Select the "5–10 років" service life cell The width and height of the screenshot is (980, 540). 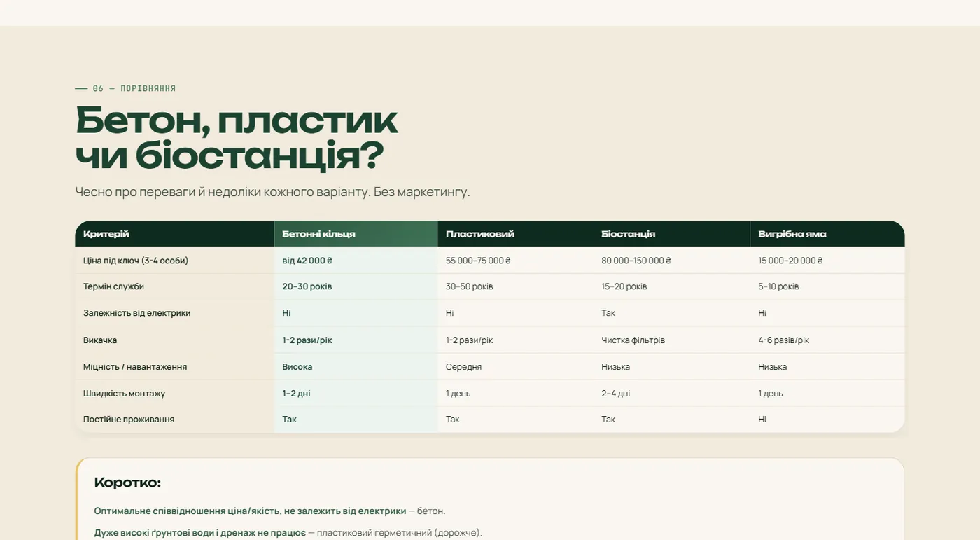(x=778, y=286)
